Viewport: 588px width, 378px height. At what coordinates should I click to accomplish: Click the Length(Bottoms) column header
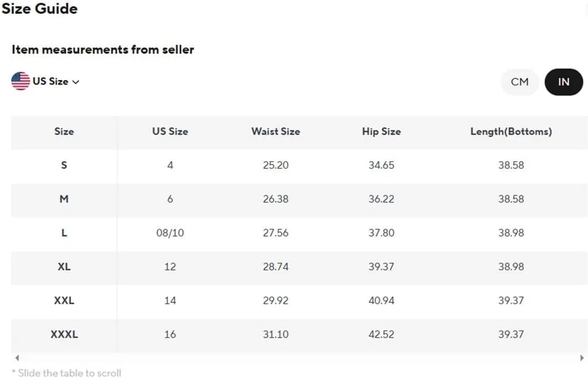[511, 131]
